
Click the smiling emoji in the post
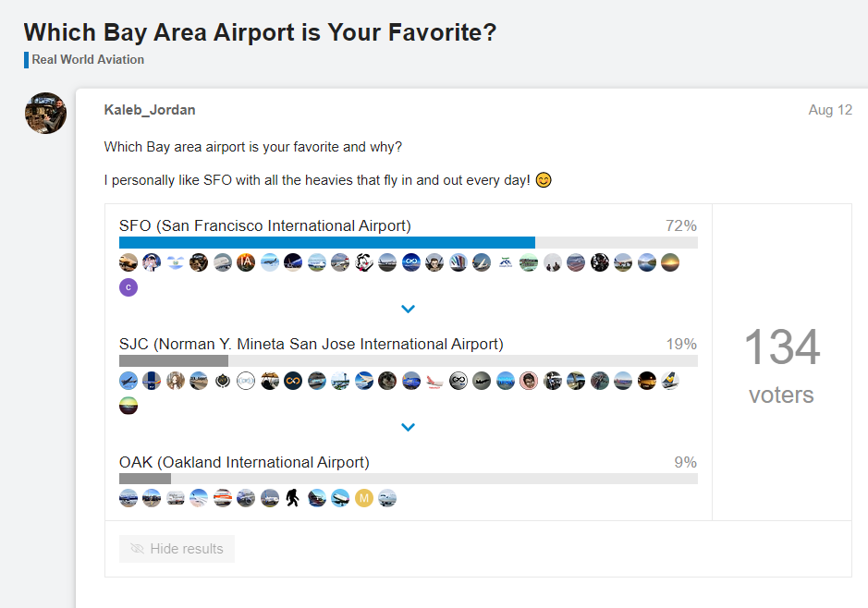click(544, 180)
